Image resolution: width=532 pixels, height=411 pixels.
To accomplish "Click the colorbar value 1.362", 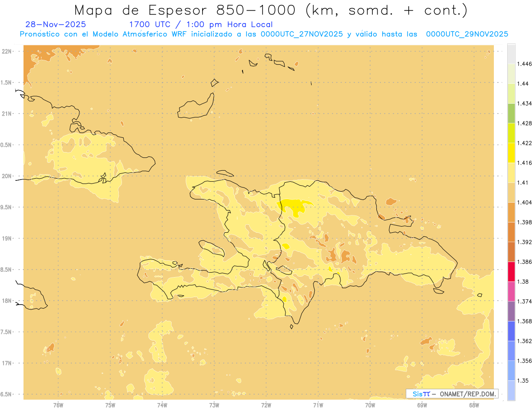I will click(524, 341).
